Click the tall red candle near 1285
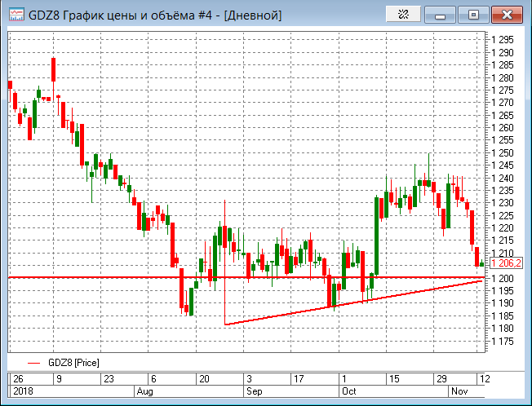 point(53,69)
